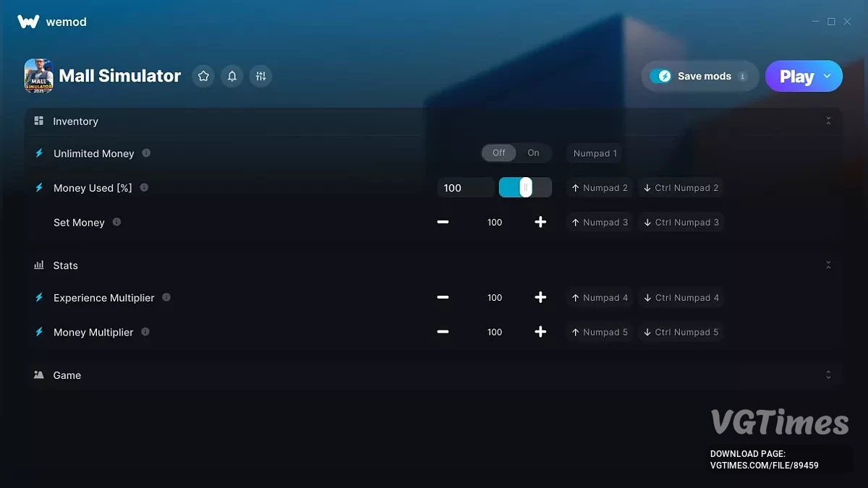Select the Unlimited Money label
Viewport: 868px width, 488px height.
point(94,153)
